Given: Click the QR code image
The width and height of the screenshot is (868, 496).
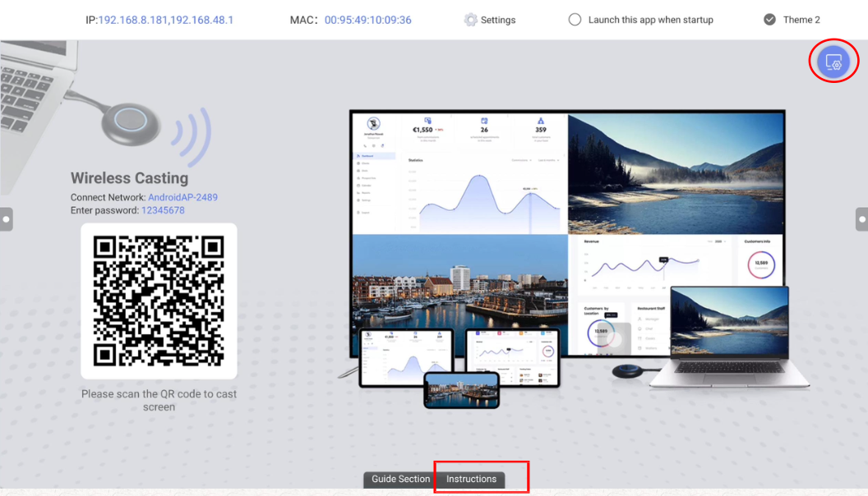Looking at the screenshot, I should [159, 301].
